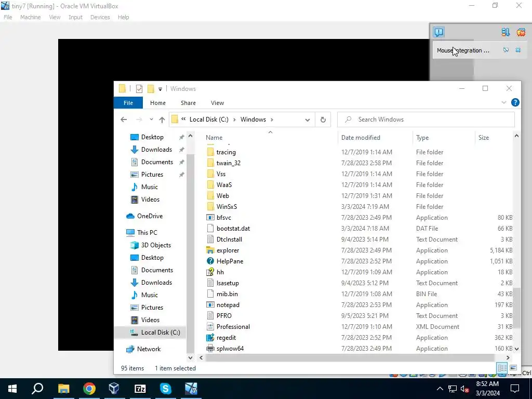Select the splwow64 printer application icon
532x399 pixels.
pos(210,349)
